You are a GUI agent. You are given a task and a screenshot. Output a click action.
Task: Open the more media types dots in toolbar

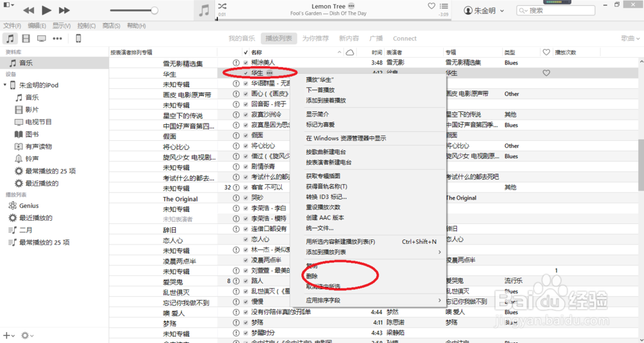click(57, 39)
